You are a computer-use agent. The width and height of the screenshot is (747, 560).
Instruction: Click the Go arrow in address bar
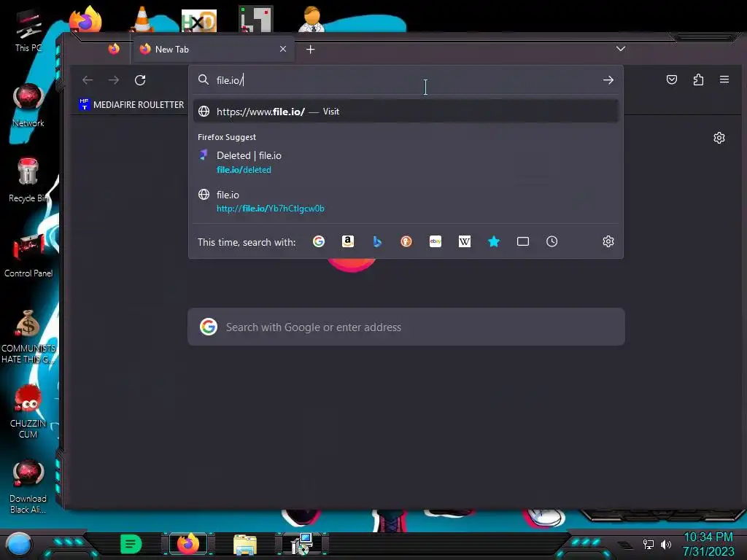click(608, 80)
